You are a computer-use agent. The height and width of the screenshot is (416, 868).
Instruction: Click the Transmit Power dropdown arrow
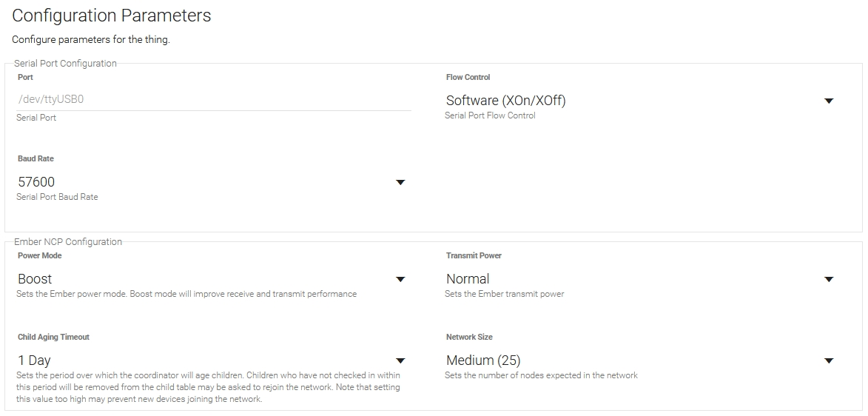[829, 279]
